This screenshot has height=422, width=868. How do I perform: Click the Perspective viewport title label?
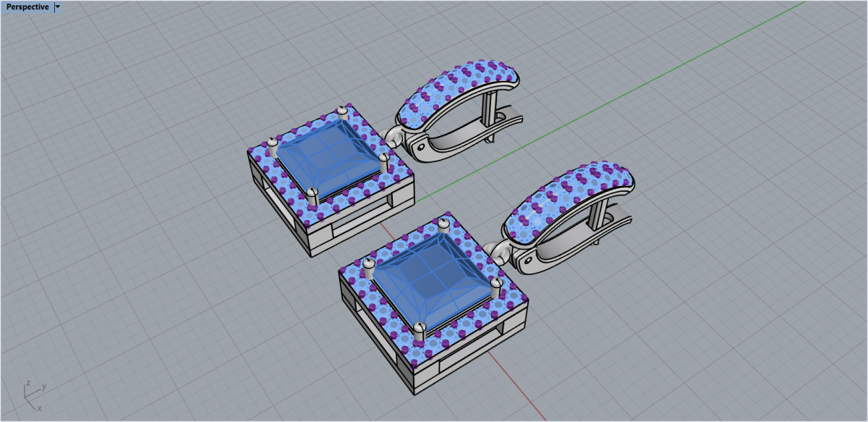coord(27,7)
